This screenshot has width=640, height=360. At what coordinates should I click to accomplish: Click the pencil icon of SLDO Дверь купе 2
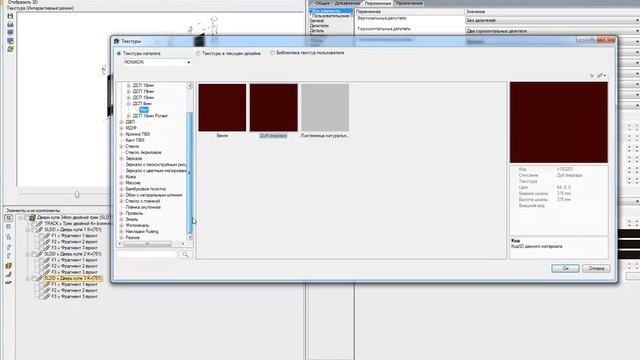pos(40,254)
